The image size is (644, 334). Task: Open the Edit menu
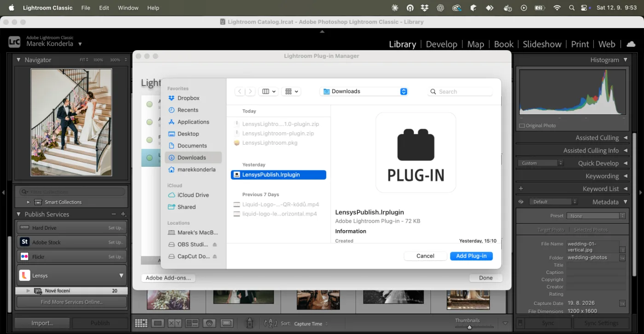click(x=104, y=8)
